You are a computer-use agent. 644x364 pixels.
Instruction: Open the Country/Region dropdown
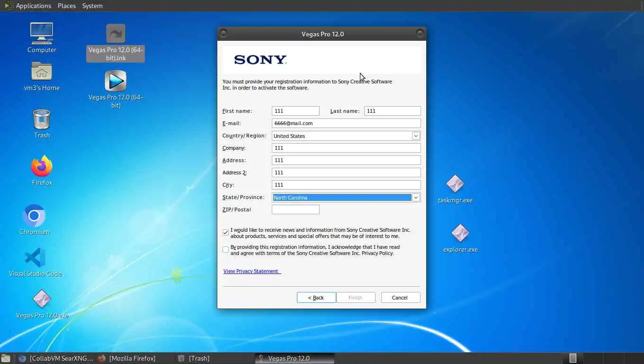click(x=346, y=136)
